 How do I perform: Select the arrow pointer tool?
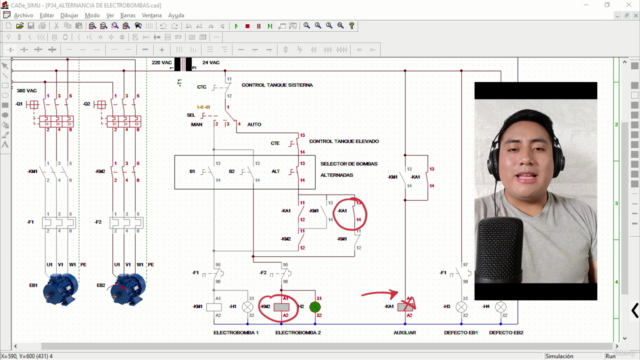point(5,66)
